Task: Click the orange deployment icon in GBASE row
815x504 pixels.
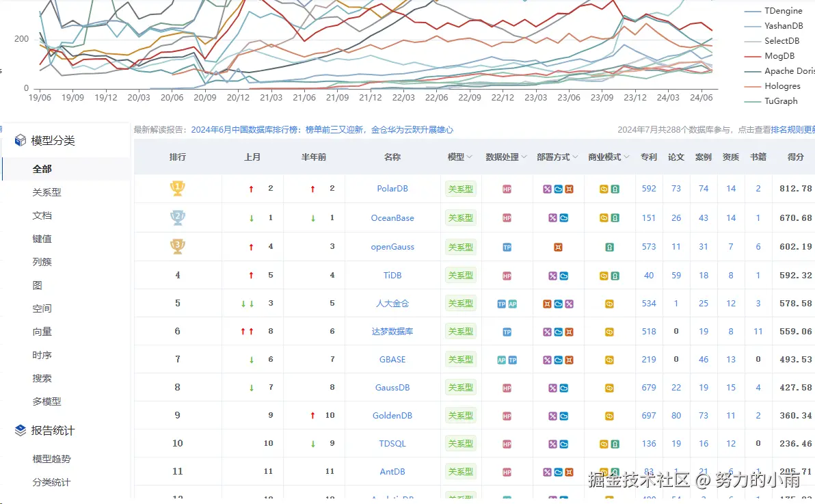Action: tap(569, 360)
